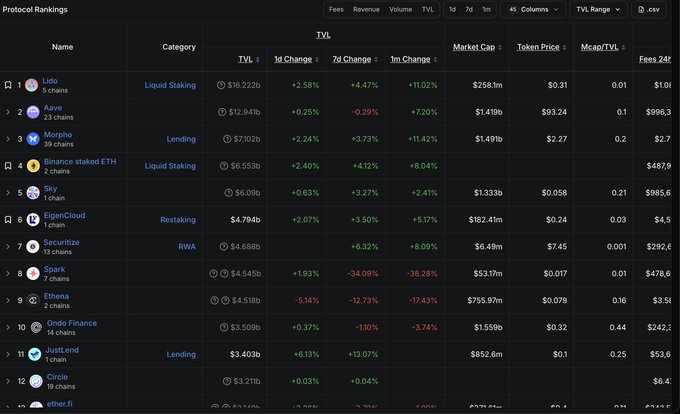Expand the Ethena row

(8, 300)
